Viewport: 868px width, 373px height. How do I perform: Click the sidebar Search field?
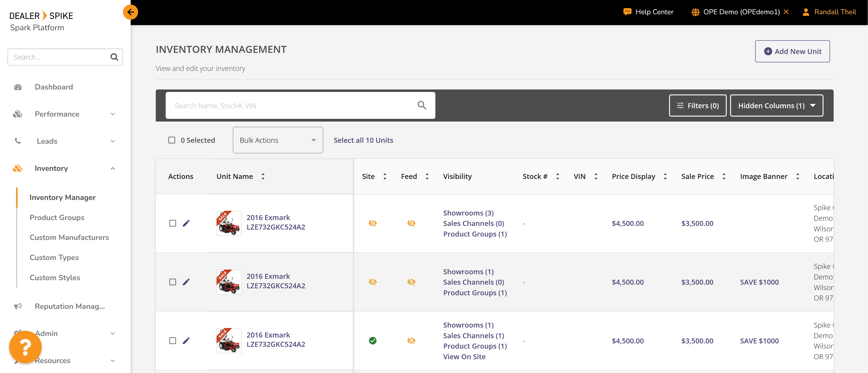click(65, 57)
